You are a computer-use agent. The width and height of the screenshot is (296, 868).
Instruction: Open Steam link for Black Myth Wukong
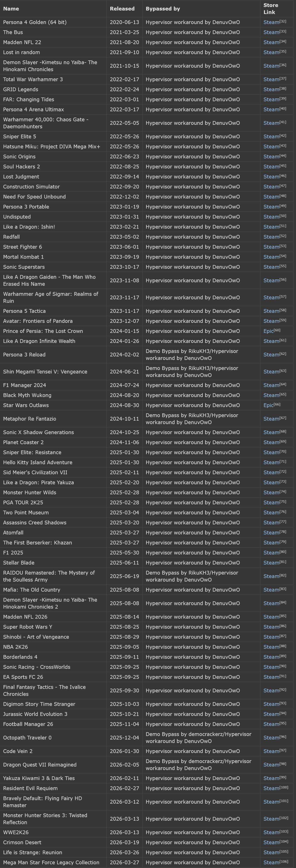(x=271, y=395)
